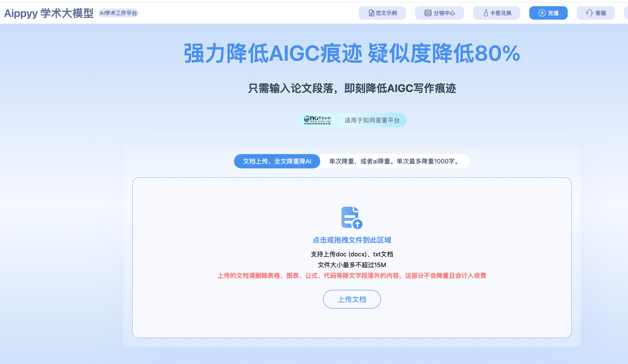Click the 强力降低AIGC痕迹 headline
Image resolution: width=628 pixels, height=364 pixels.
click(x=352, y=53)
